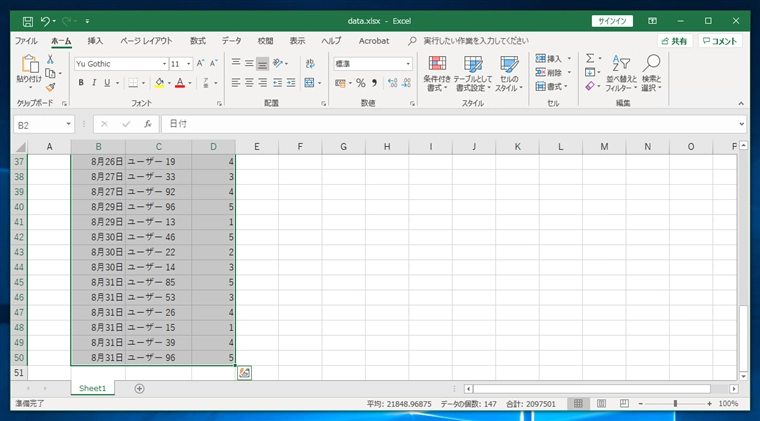
Task: Toggle Italic formatting
Action: click(x=94, y=83)
